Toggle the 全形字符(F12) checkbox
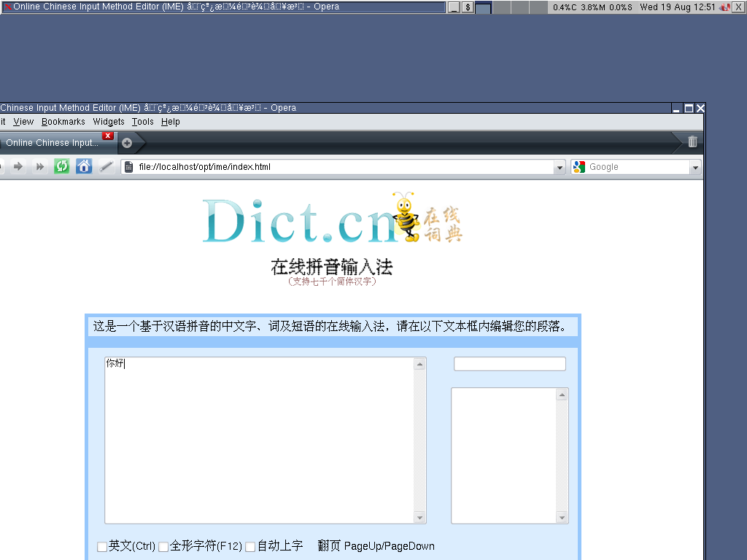The width and height of the screenshot is (747, 560). (163, 547)
